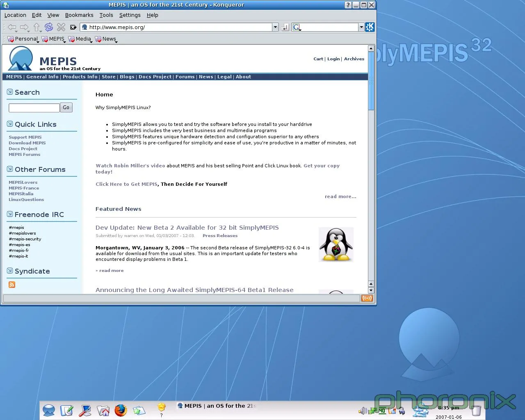Open the Download MEPIS quick link
525x420 pixels.
(x=27, y=143)
